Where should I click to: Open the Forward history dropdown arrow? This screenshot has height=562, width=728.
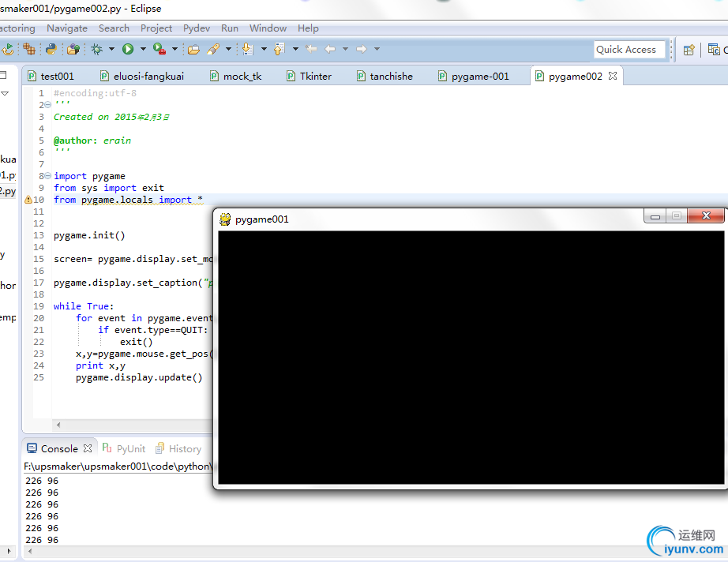(377, 49)
